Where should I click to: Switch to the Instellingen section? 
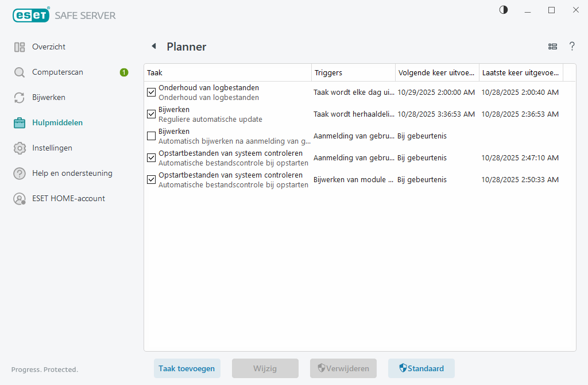coord(50,148)
